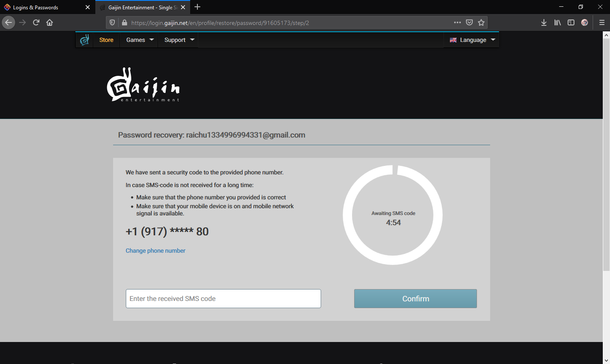The height and width of the screenshot is (364, 610).
Task: Bookmark this page with star
Action: [x=481, y=22]
